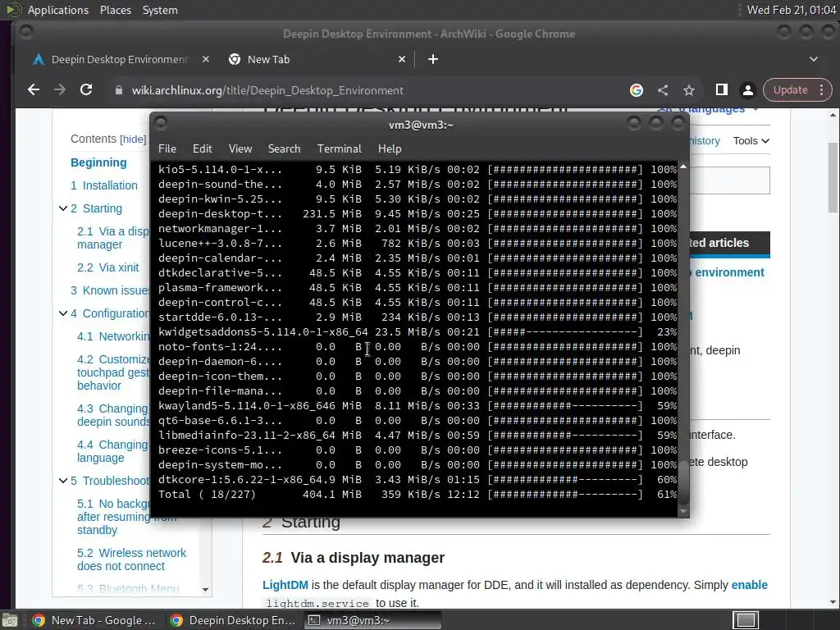Click the terminal scrollbar down arrow
This screenshot has height=630, width=840.
pos(683,512)
